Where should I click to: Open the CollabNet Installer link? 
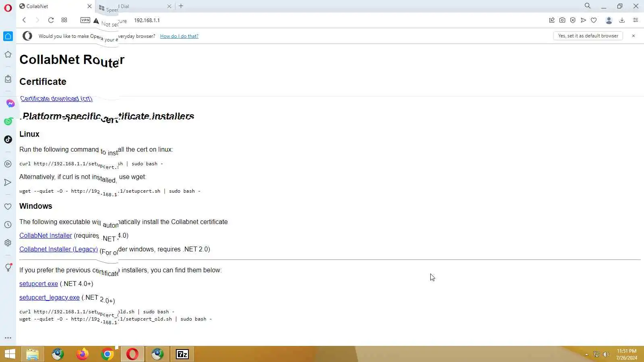[45, 236]
